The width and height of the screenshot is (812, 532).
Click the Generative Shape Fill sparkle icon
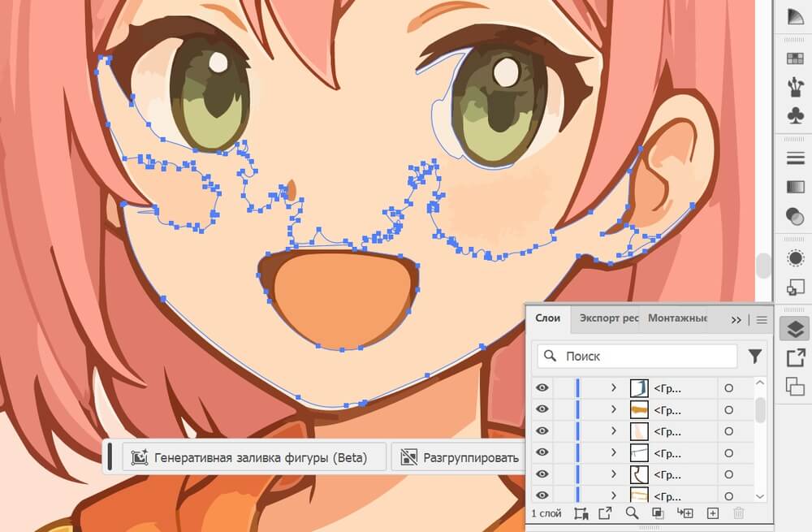click(140, 457)
